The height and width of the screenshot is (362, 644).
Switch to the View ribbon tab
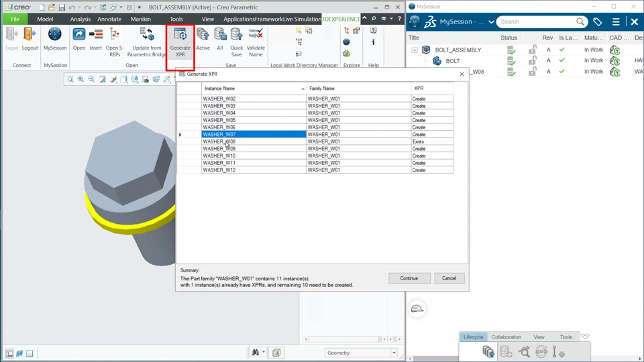[x=208, y=19]
